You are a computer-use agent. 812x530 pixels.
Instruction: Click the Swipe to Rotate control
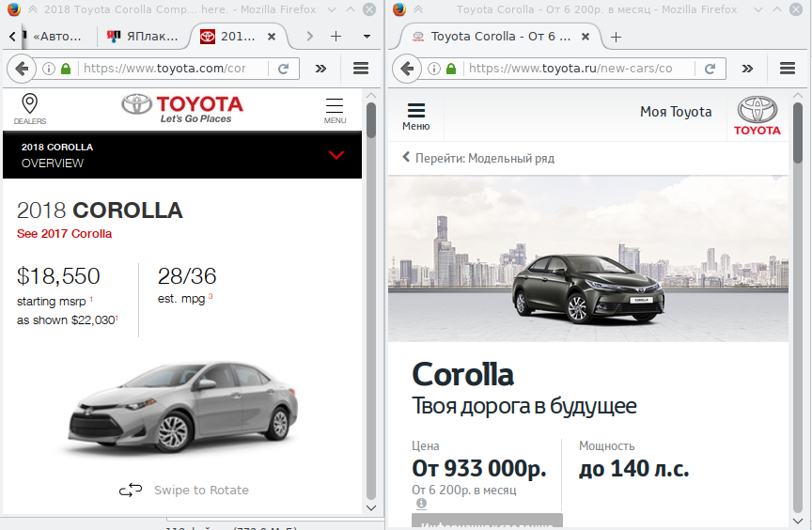(184, 490)
